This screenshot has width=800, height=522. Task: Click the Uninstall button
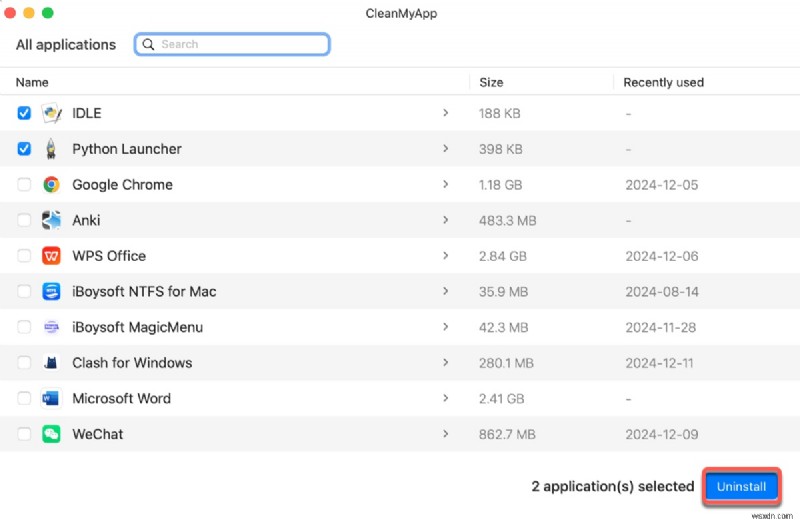pos(741,486)
